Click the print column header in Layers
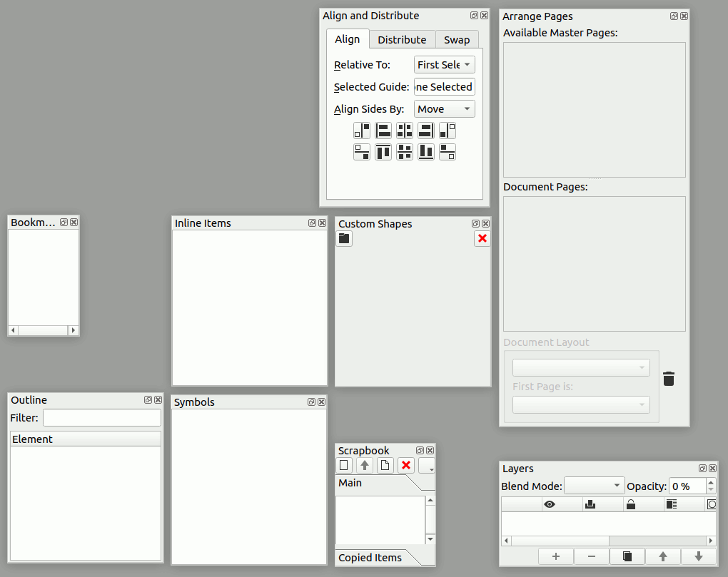The width and height of the screenshot is (728, 577). pos(590,505)
